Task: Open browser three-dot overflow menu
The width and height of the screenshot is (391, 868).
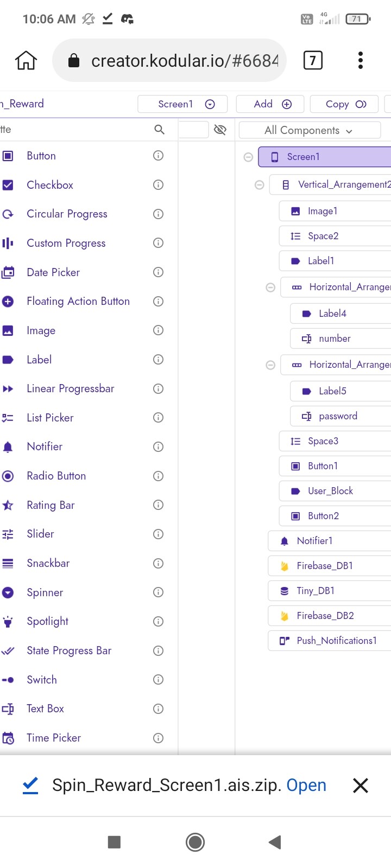Action: pyautogui.click(x=360, y=60)
